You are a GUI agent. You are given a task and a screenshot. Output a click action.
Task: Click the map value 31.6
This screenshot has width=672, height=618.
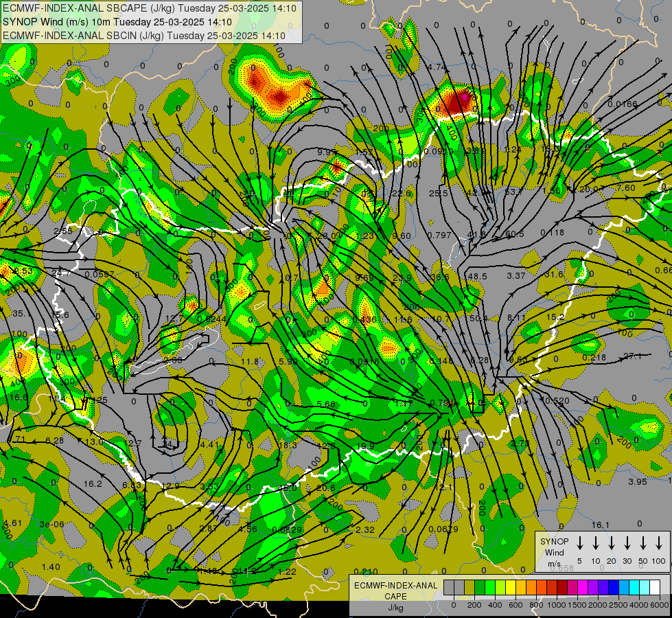[x=554, y=274]
